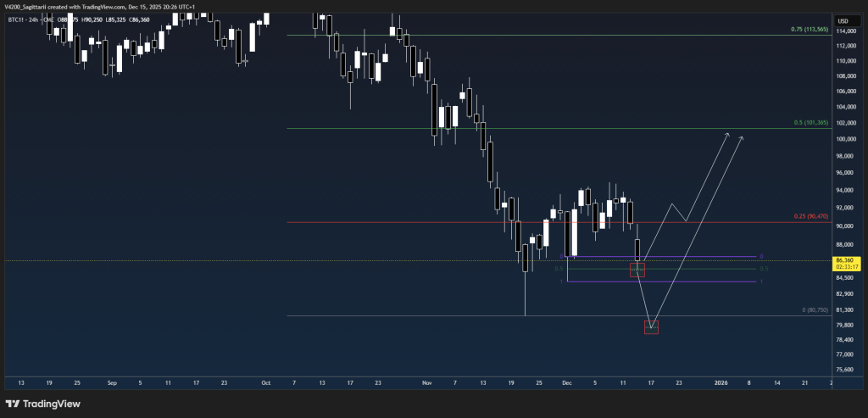Click the 'Sep' label on the time axis
Screen dimensions: 868x418
112,382
